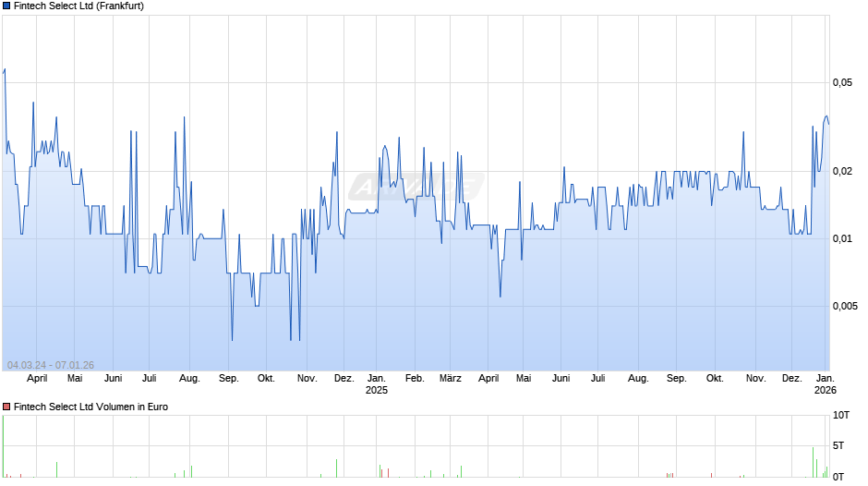Select the chart title 'Fintech Select Ltd (Frankfurt)'
The height and width of the screenshot is (486, 868).
(x=78, y=6)
